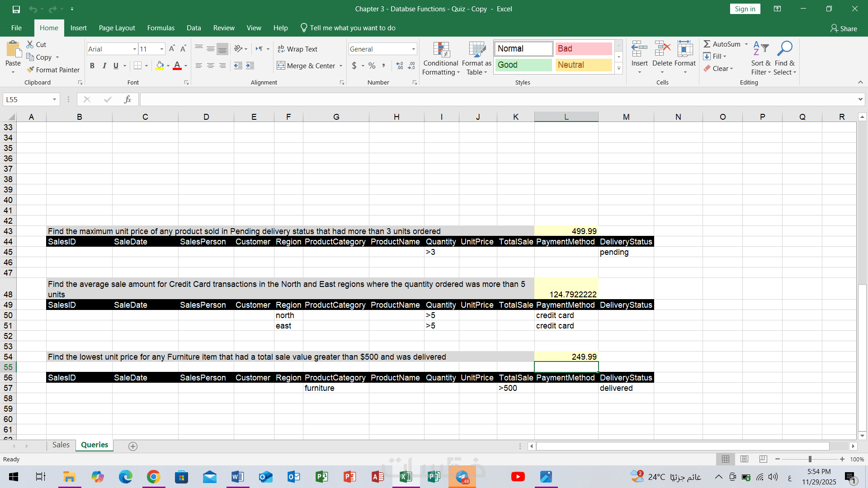The width and height of the screenshot is (868, 488).
Task: Open Find & Select magnifier icon
Action: (784, 49)
